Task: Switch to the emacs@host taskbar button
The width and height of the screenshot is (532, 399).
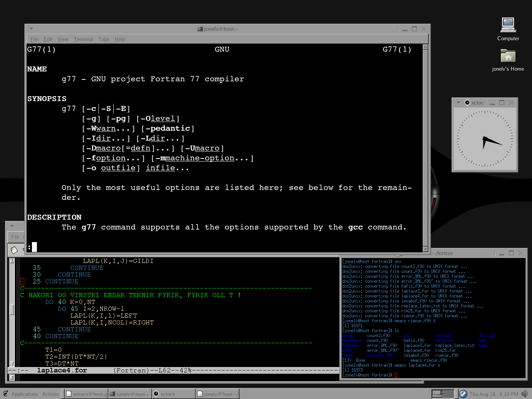Action: (86, 394)
